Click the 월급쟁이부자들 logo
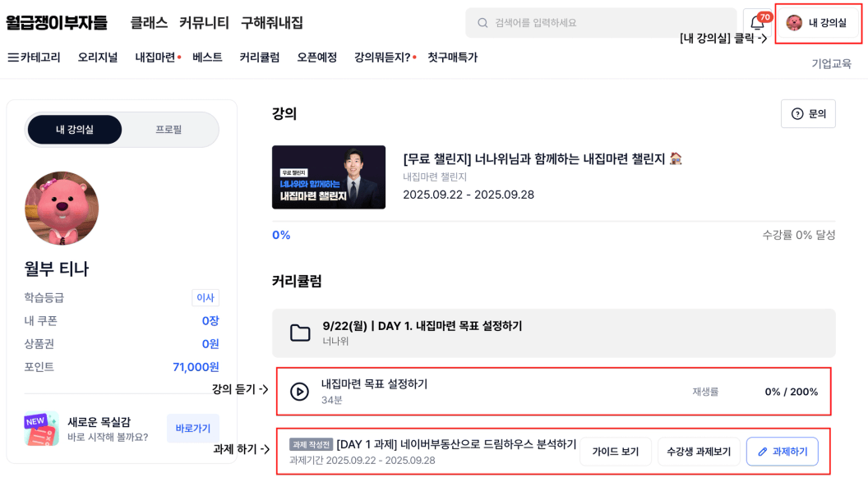 tap(57, 23)
